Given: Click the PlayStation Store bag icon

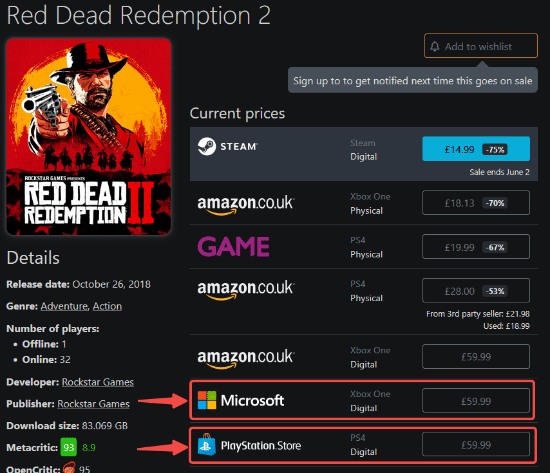Looking at the screenshot, I should pyautogui.click(x=207, y=445).
